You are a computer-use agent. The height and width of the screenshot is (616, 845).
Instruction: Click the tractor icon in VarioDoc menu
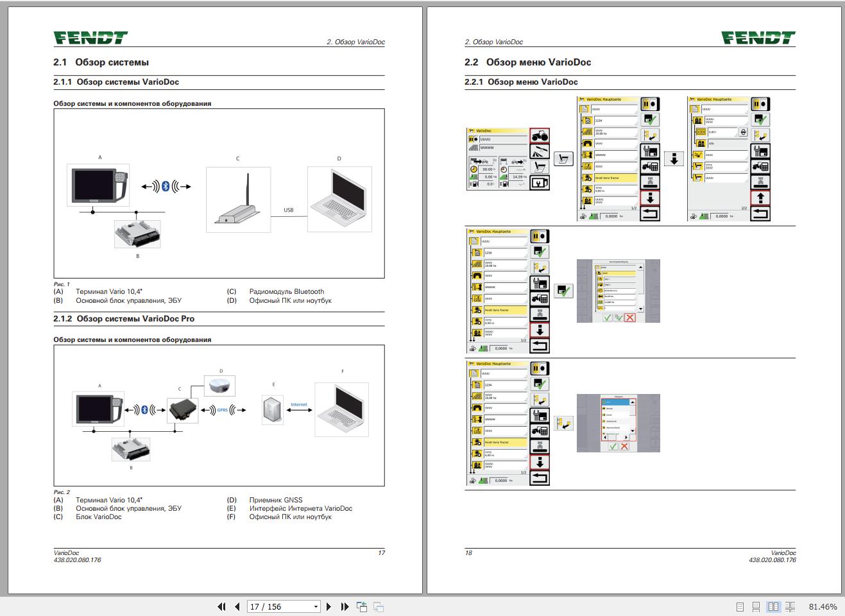pos(540,136)
